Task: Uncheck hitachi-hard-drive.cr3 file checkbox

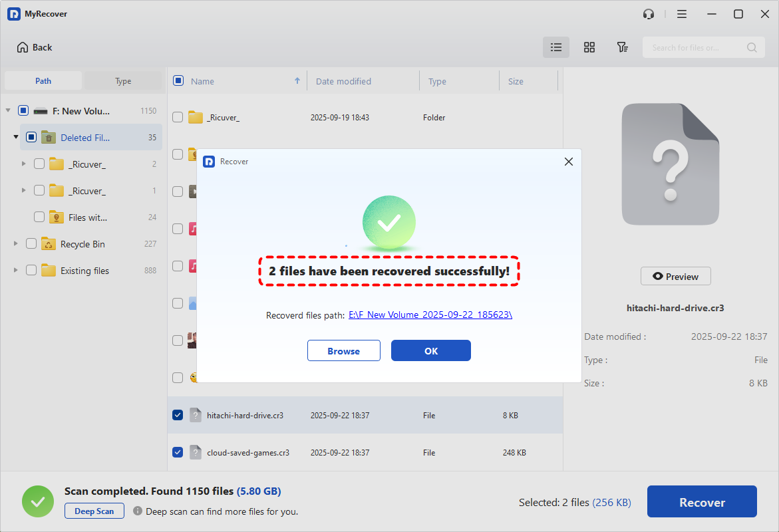Action: [178, 415]
